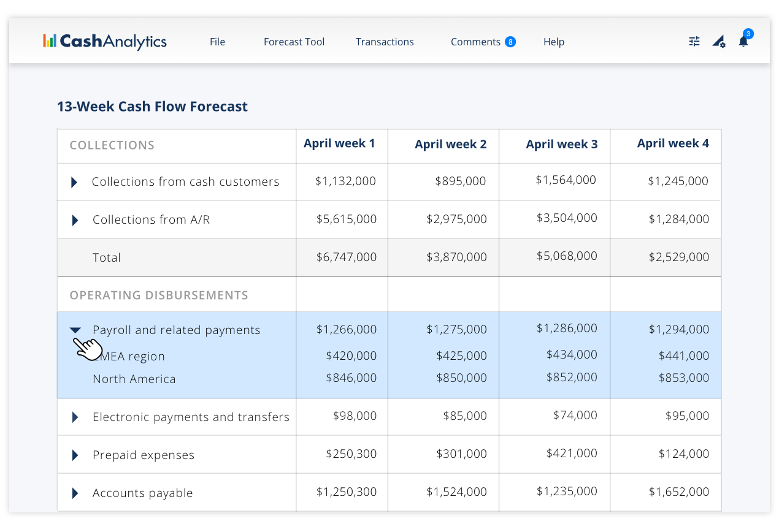
Task: Open the notifications bell
Action: pyautogui.click(x=743, y=41)
